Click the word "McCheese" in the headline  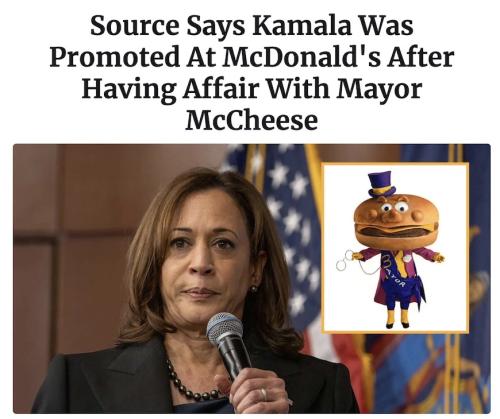[251, 120]
